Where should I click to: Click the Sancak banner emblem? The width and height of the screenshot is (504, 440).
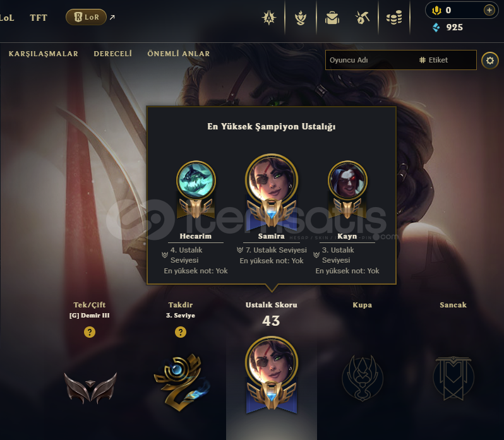tap(453, 378)
